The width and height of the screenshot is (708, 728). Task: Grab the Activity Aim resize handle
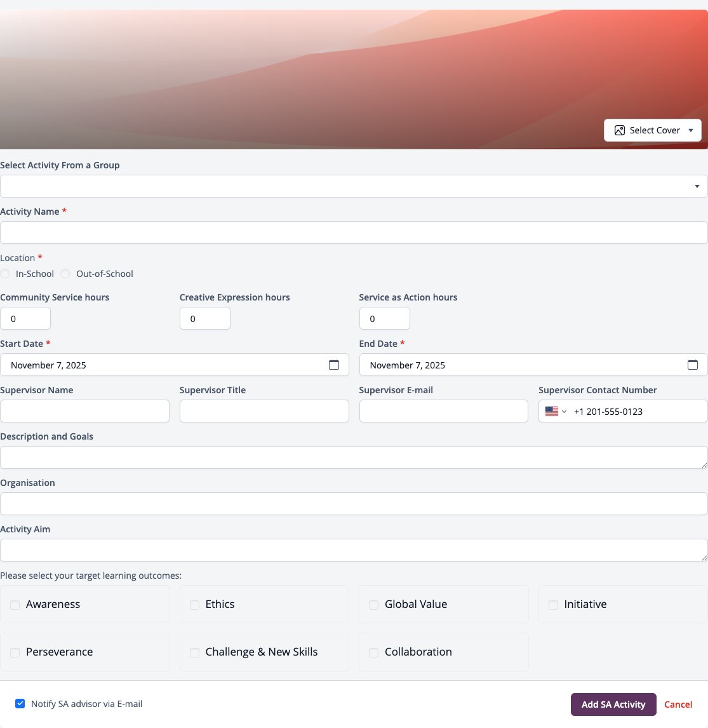(704, 558)
